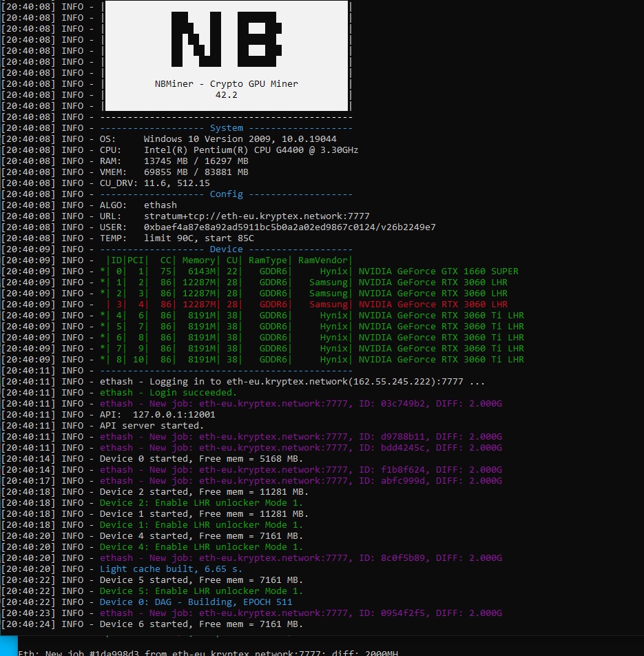This screenshot has width=644, height=656.
Task: Click the blue 'Device' section header
Action: click(226, 249)
